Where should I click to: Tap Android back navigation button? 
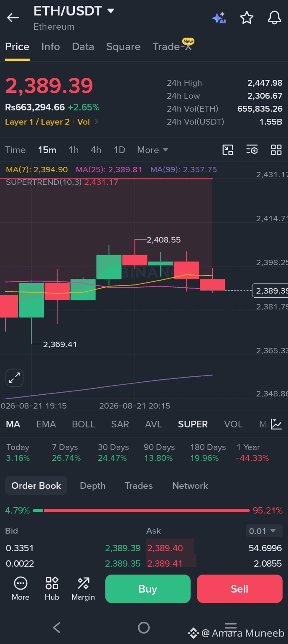pos(57,627)
